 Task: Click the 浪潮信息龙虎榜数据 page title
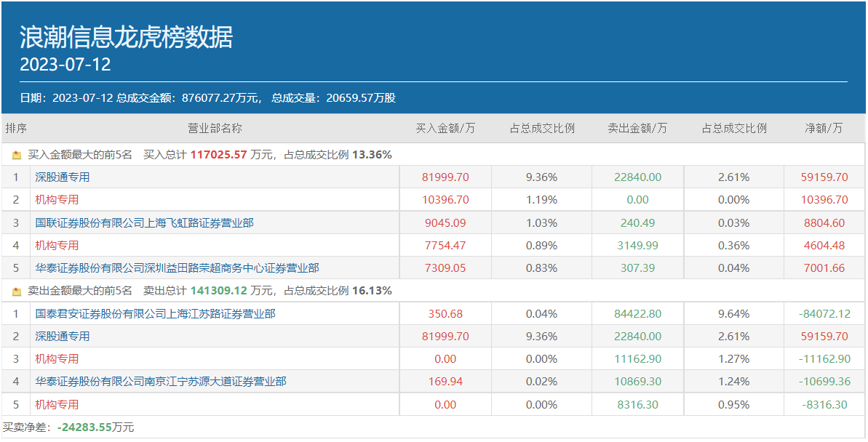click(x=126, y=37)
